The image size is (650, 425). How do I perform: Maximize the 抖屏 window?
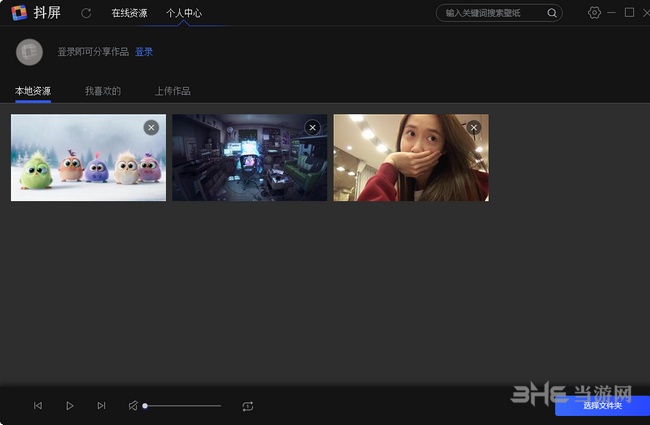(629, 12)
